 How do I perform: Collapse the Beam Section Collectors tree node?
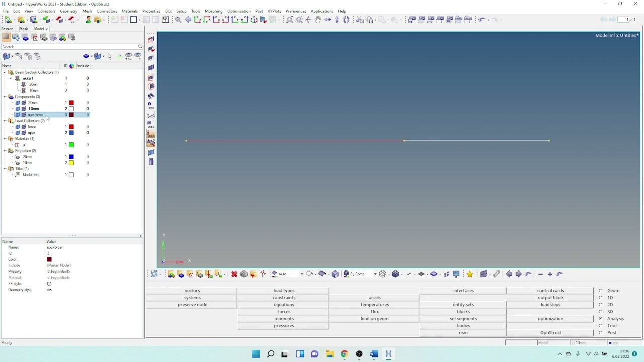point(5,72)
